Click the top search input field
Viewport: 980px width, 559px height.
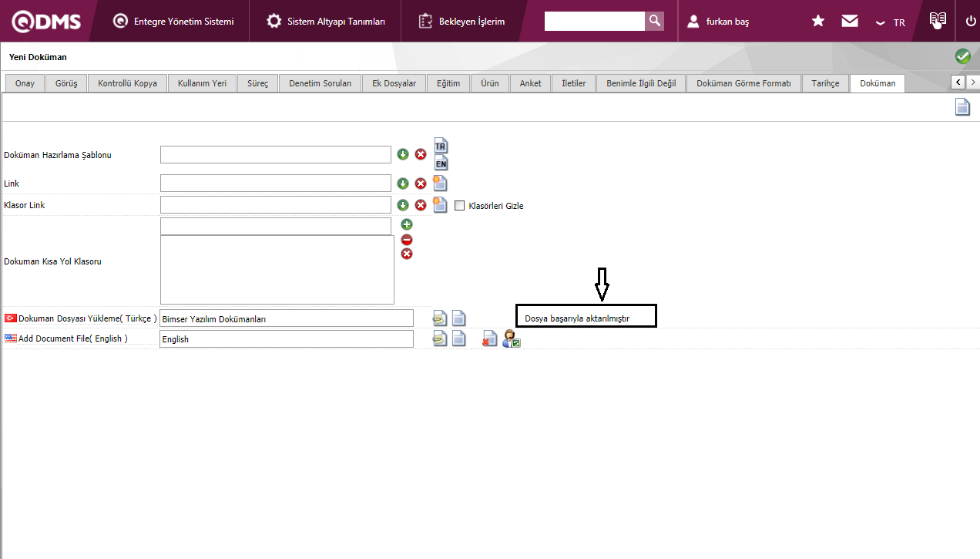tap(595, 21)
